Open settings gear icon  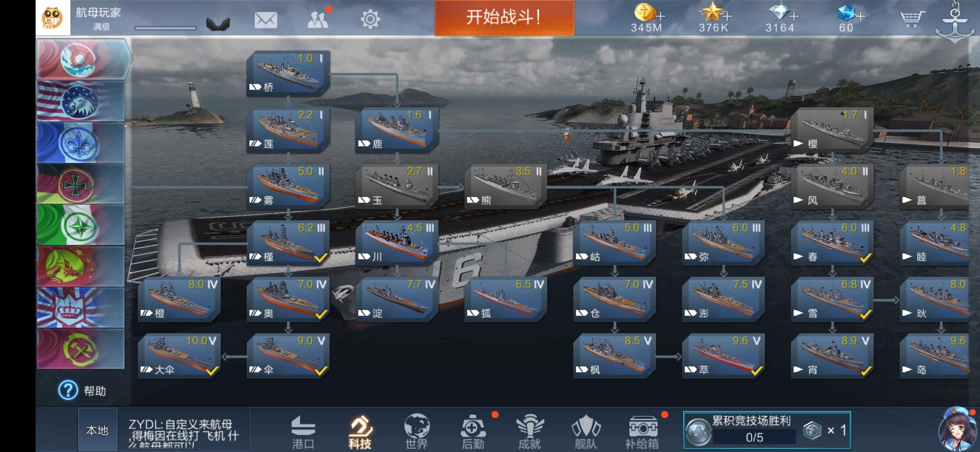370,19
